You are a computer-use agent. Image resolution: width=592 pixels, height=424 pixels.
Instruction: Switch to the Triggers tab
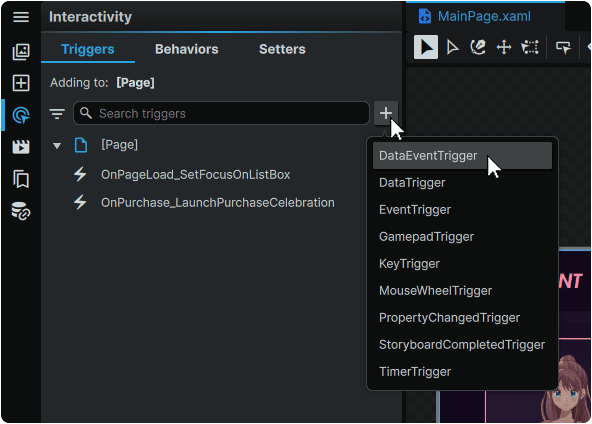click(88, 49)
